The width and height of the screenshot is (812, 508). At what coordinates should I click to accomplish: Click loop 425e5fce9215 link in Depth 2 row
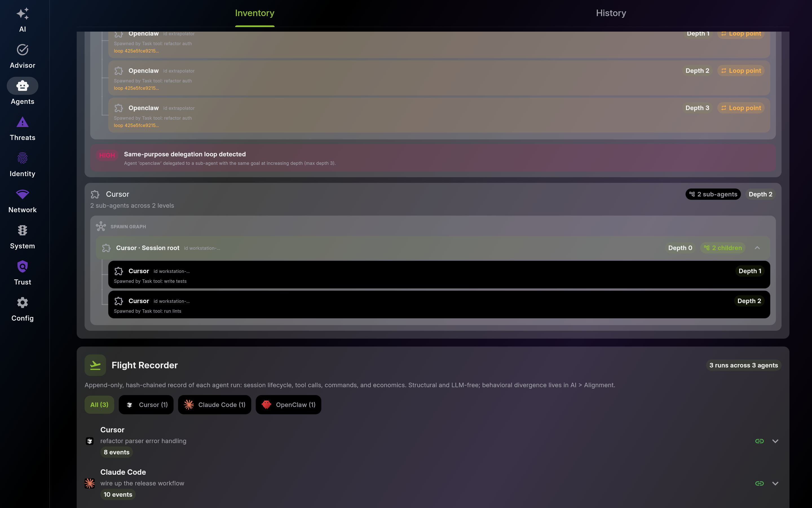136,88
